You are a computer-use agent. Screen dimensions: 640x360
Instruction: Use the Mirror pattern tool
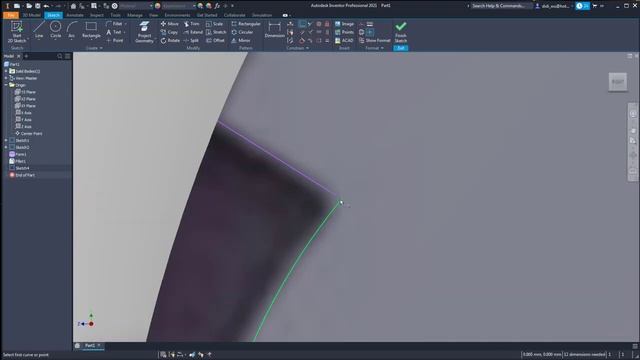click(240, 40)
